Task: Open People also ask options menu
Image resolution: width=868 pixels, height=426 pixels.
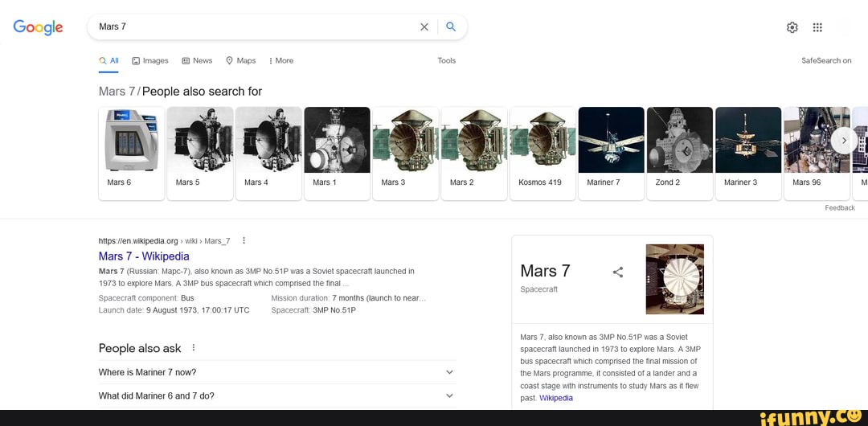Action: click(x=194, y=348)
